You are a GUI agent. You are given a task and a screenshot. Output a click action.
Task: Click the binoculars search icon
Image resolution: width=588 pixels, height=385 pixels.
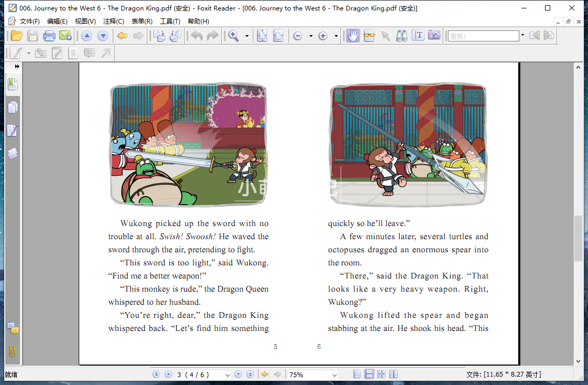click(402, 36)
